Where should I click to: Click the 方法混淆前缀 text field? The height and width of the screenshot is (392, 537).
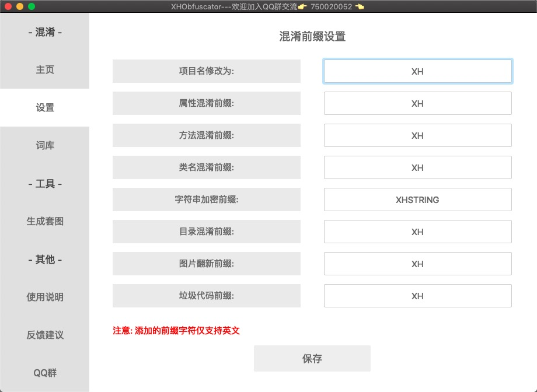pos(417,135)
